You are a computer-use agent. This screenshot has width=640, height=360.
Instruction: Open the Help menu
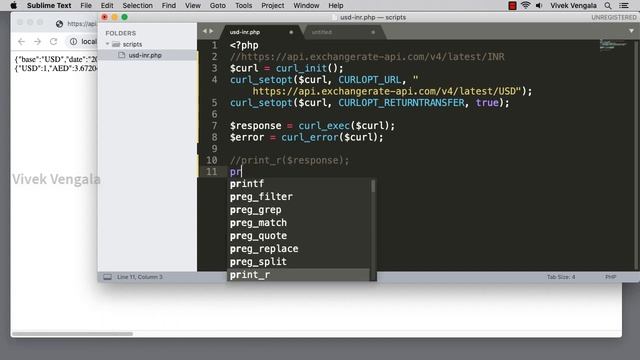pos(336,5)
